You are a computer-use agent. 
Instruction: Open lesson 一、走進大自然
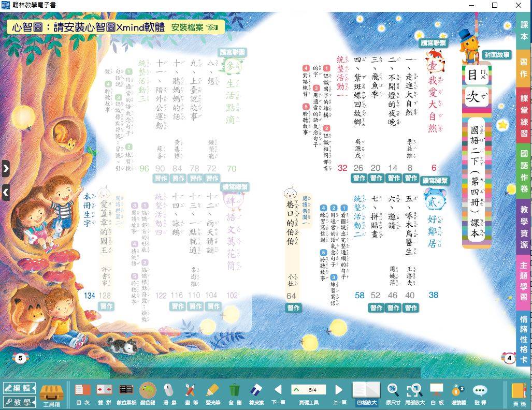click(x=410, y=87)
